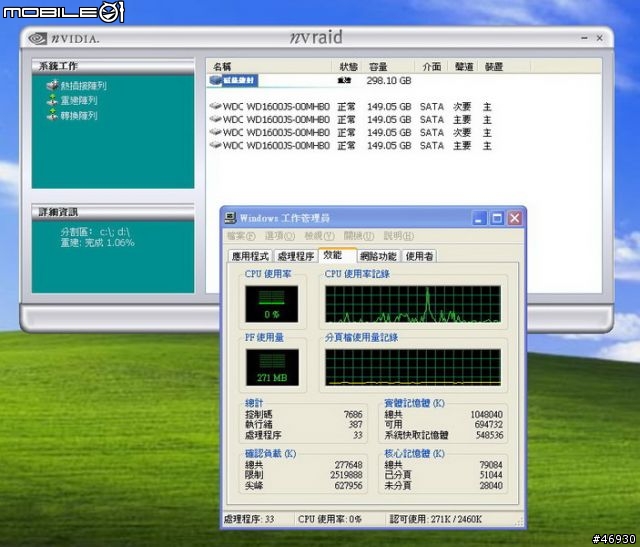Open the 說明(H) help menu

(x=399, y=236)
